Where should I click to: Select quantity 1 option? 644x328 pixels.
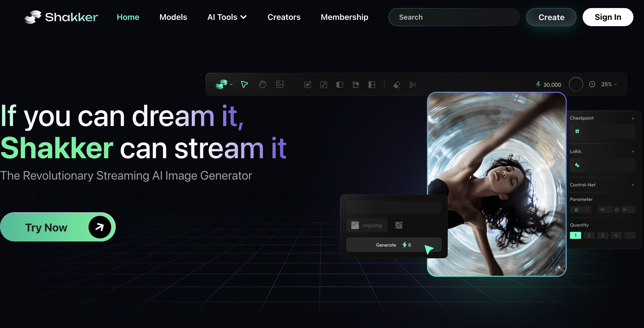click(x=575, y=235)
